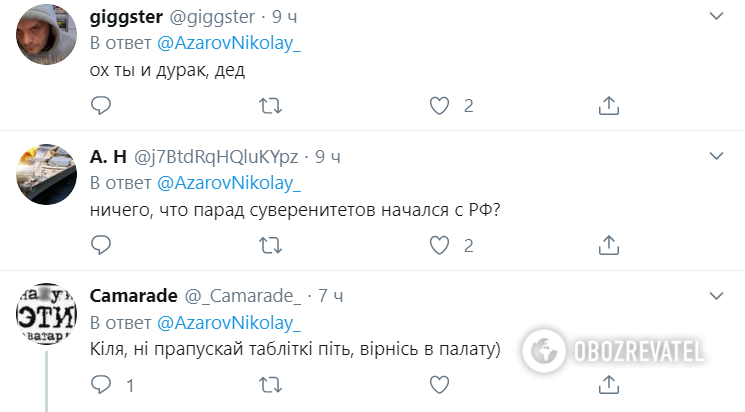Reply to Camarade's tweet
The image size is (745, 412).
(100, 384)
